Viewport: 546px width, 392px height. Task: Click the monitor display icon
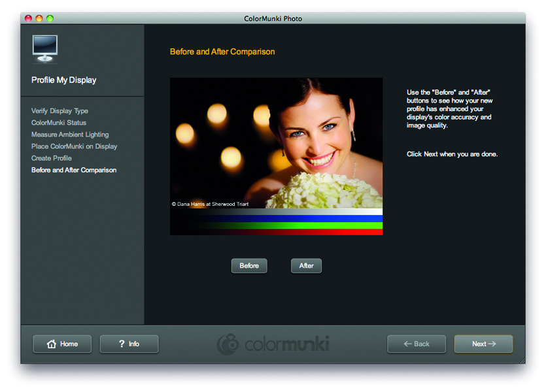pos(45,49)
